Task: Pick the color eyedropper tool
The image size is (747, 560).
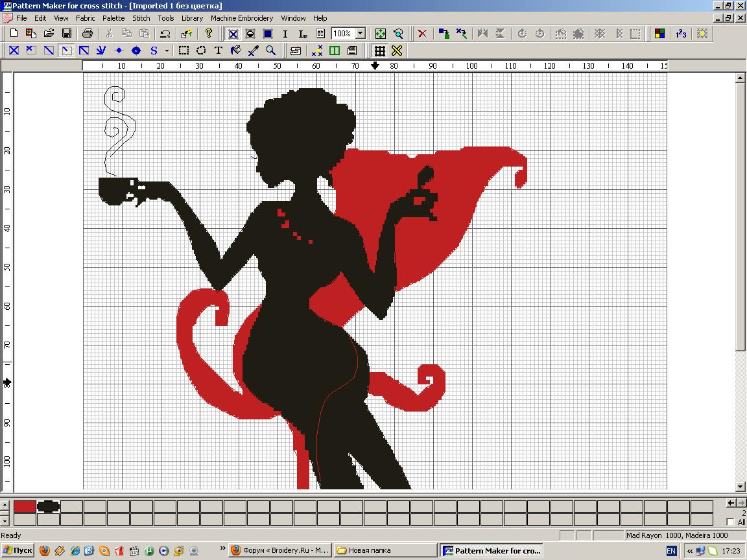Action: pyautogui.click(x=254, y=51)
